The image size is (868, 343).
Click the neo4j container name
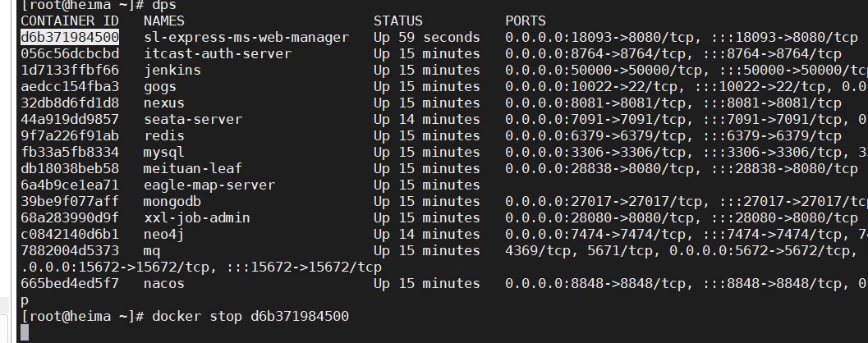[x=164, y=234]
